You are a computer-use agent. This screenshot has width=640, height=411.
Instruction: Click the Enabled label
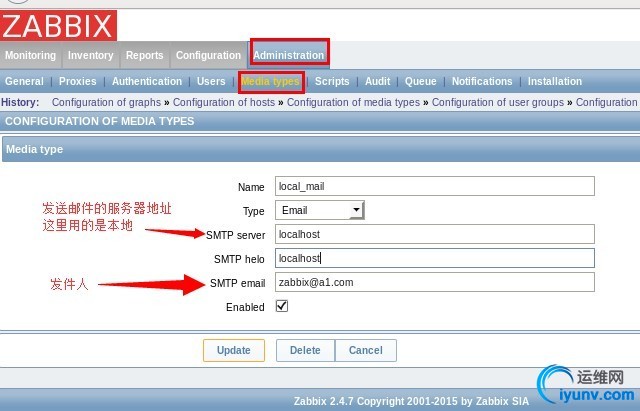click(245, 307)
